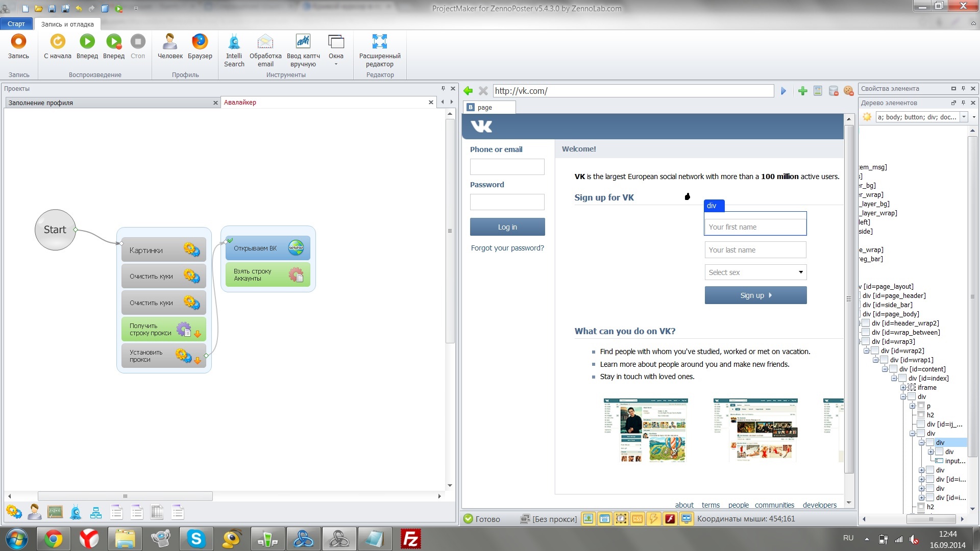The image size is (980, 551).
Task: Open the Select sex dropdown
Action: coord(755,272)
